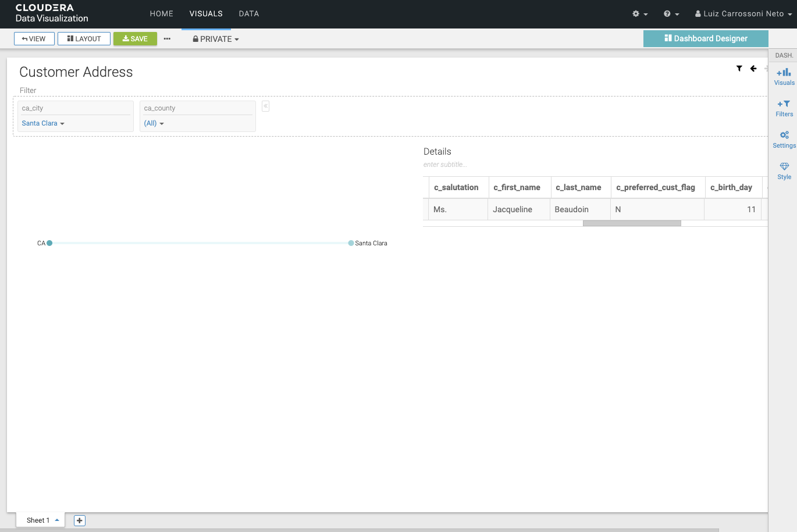Go to the HOME navigation menu item
This screenshot has height=532, width=797.
[x=161, y=13]
